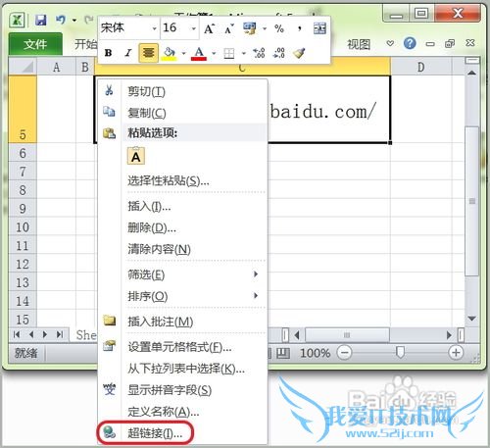
Task: Expand accounting format dropdown arrow
Action: [265, 28]
